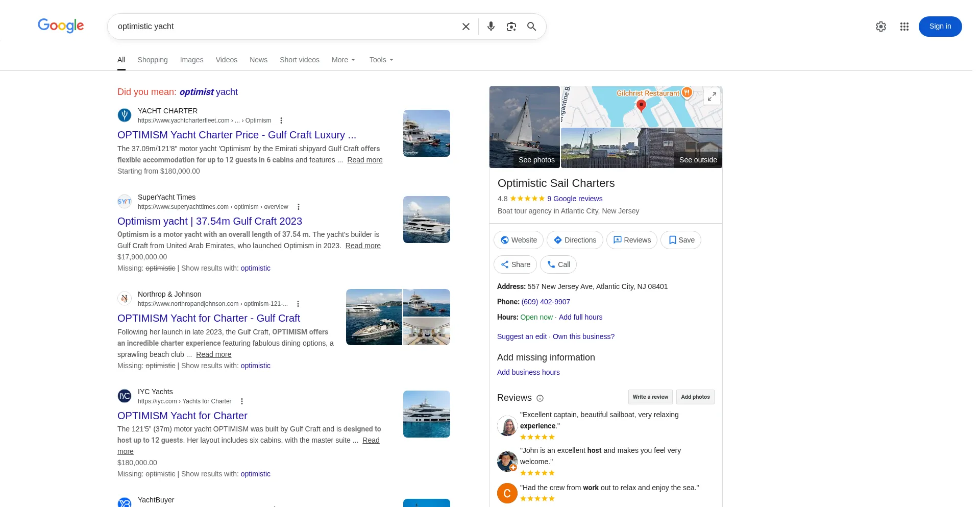Click Read more on Northrop & Johnson snippet
980x507 pixels.
[214, 354]
